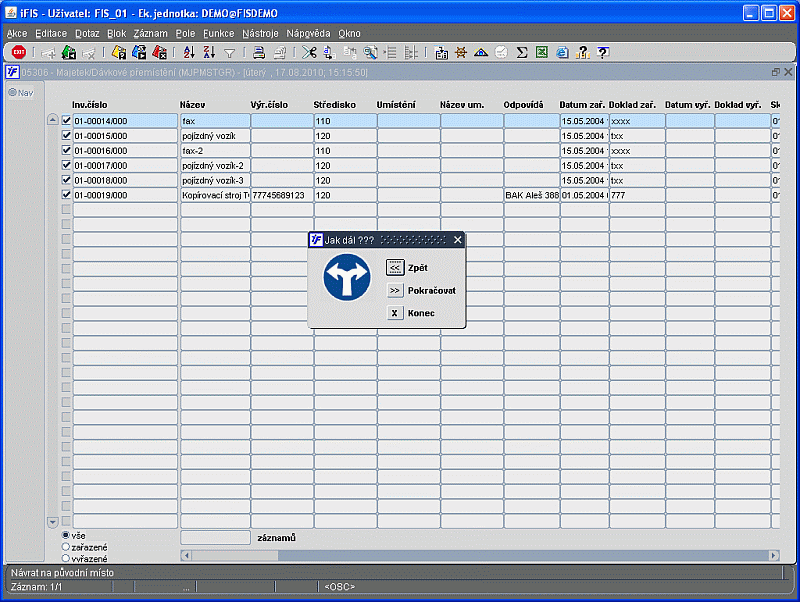Click the scissors cut icon in toolbar
This screenshot has height=602, width=800.
point(309,52)
